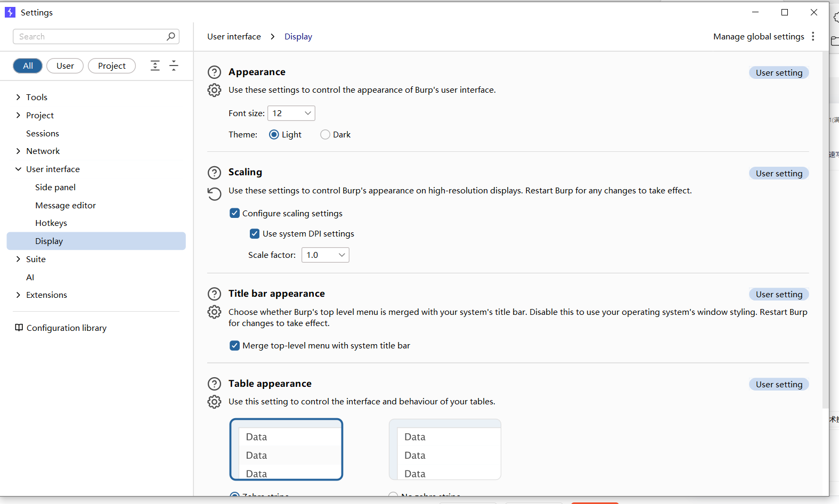Viewport: 839px width, 504px height.
Task: Open help for the Appearance section
Action: tap(214, 72)
